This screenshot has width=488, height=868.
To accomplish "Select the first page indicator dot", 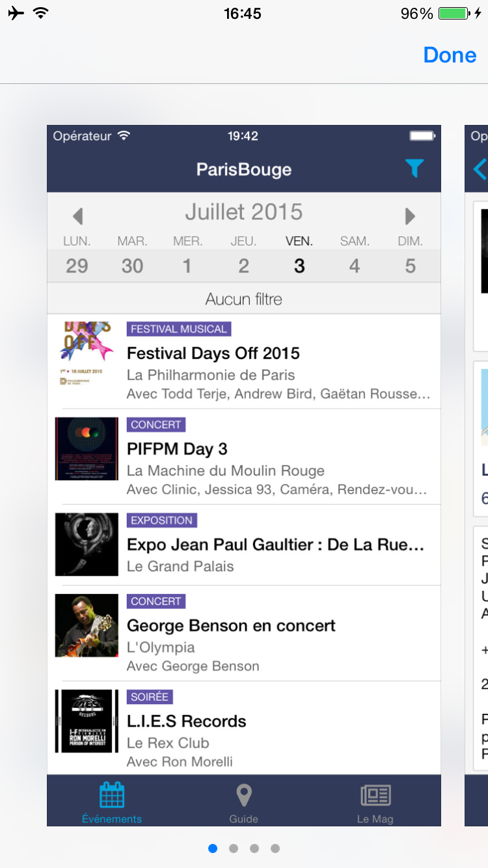I will pos(213,848).
